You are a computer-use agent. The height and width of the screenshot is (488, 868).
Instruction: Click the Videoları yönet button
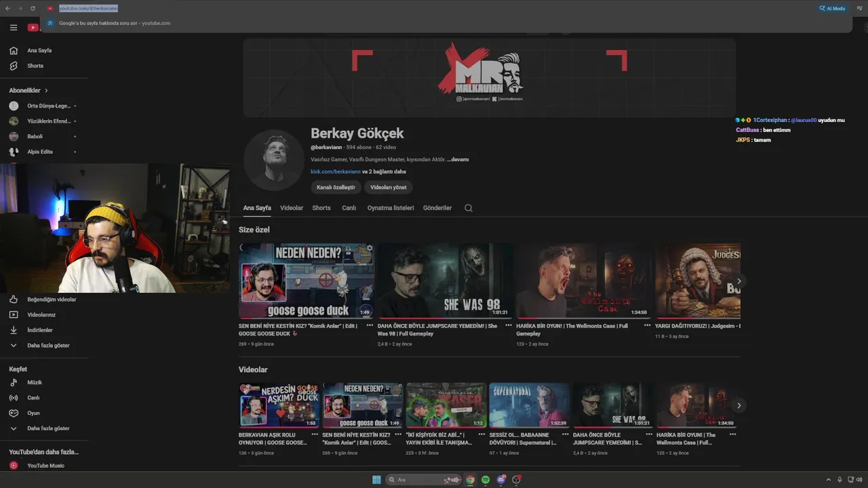coord(389,187)
